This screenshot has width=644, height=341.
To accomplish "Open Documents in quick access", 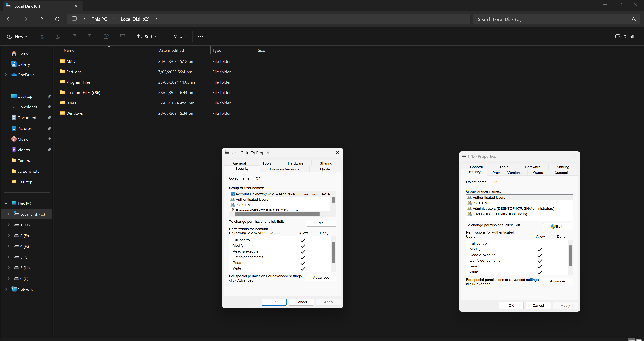I will (x=25, y=118).
